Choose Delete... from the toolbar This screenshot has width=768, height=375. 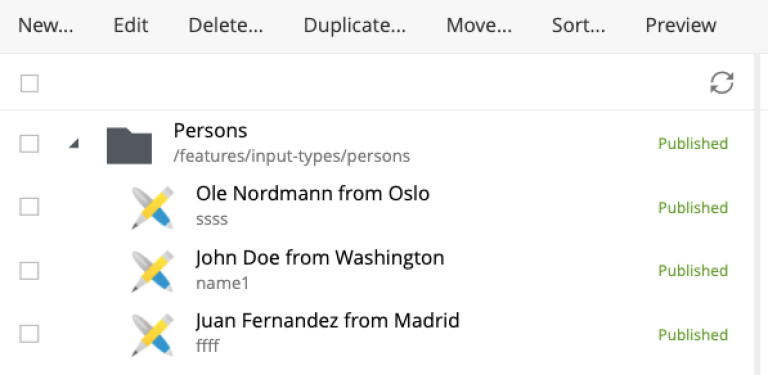coord(226,25)
